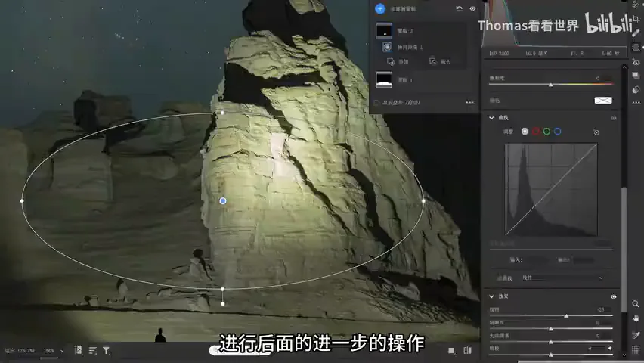
Task: Click the blue Create New Mask button
Action: (x=380, y=8)
